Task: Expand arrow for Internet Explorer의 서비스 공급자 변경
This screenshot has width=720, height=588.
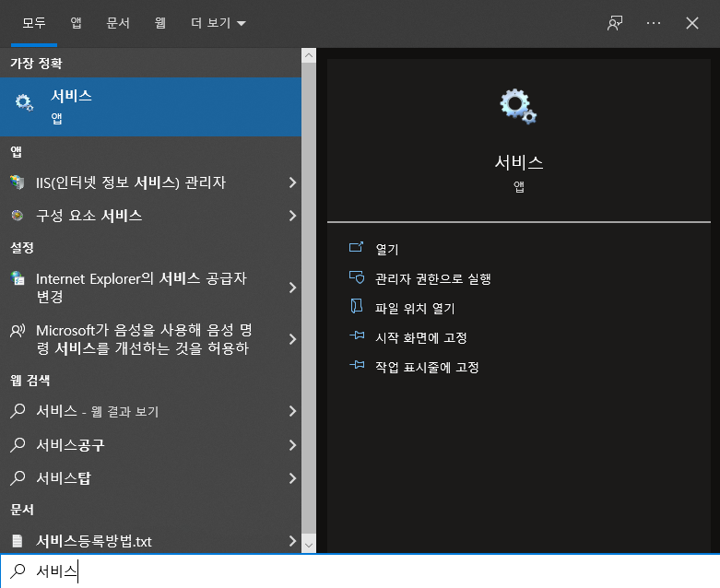Action: point(292,288)
